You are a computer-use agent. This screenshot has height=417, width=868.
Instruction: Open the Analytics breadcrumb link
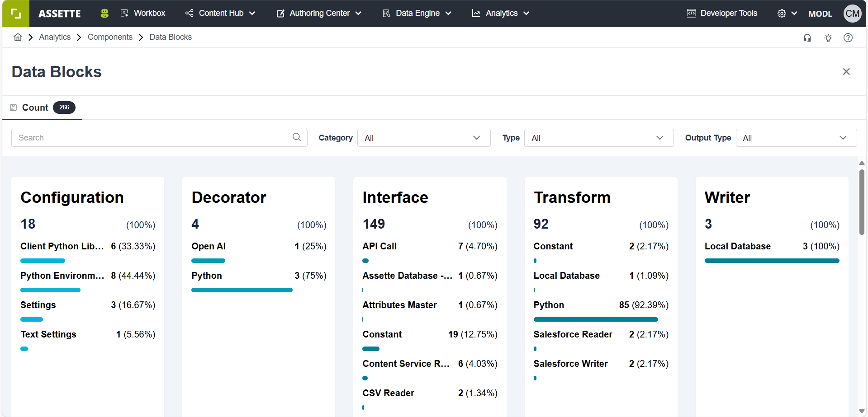[55, 37]
